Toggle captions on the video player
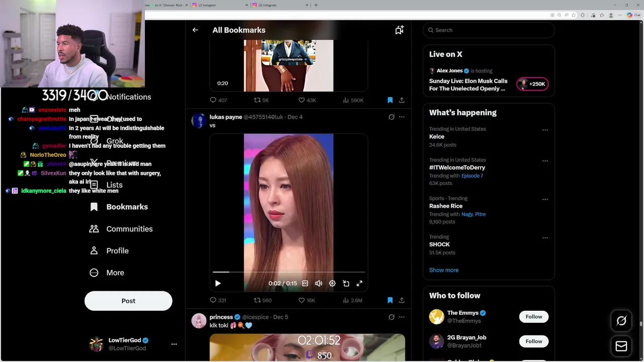The height and width of the screenshot is (362, 644). [305, 284]
